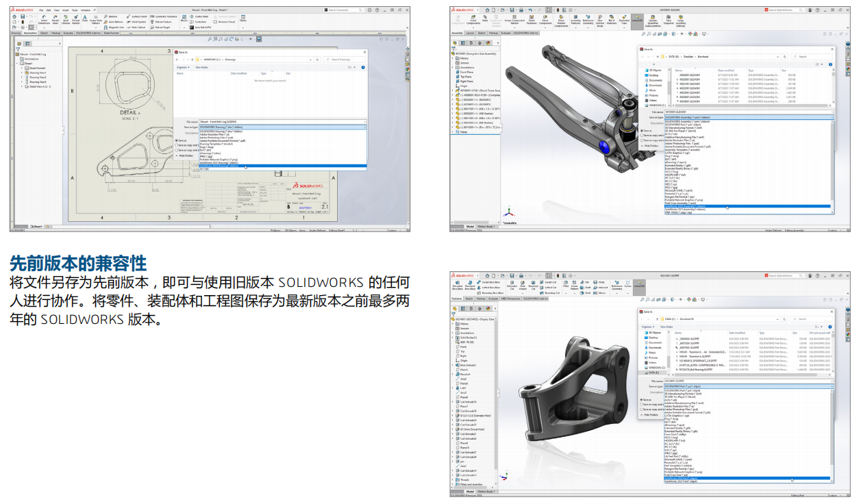859x504 pixels.
Task: Select Drawing View2 in drawing tree
Action: point(36,77)
